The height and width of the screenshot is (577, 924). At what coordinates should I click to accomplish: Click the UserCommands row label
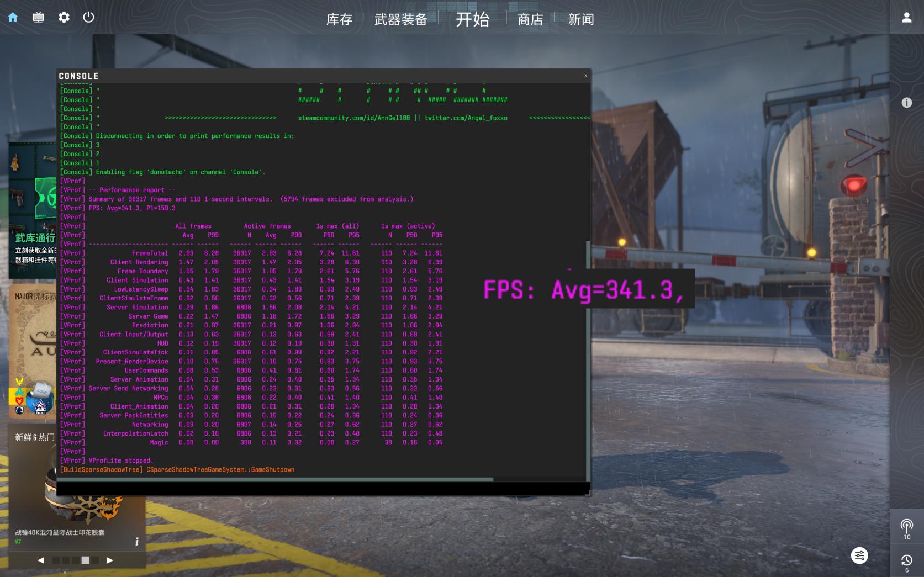tap(146, 370)
